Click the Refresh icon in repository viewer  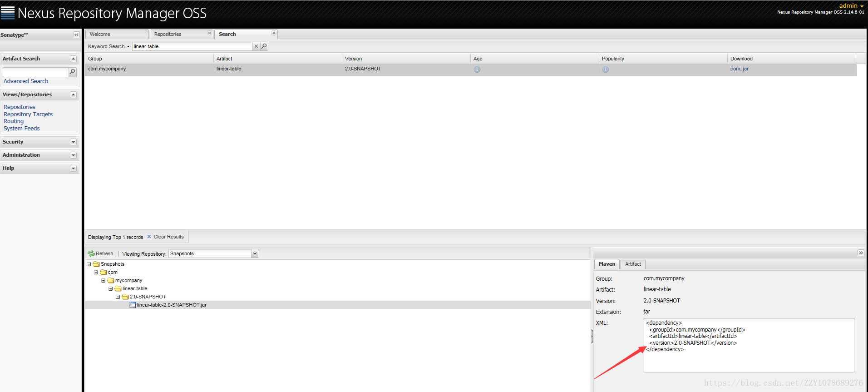tap(91, 253)
